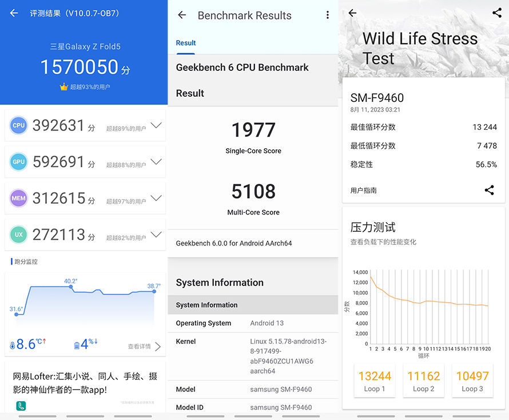Tap the 31.6° start point on temperature graph
This screenshot has height=420, width=509.
pyautogui.click(x=17, y=314)
